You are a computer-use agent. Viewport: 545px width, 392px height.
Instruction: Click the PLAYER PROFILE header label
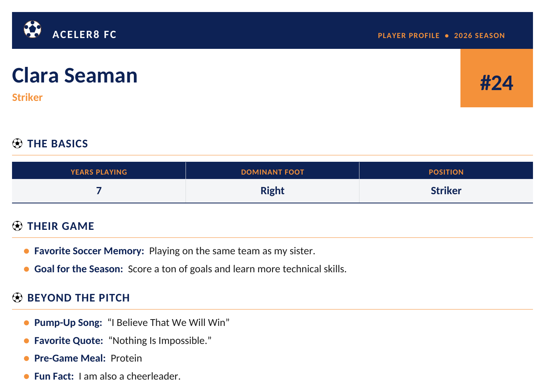click(408, 36)
